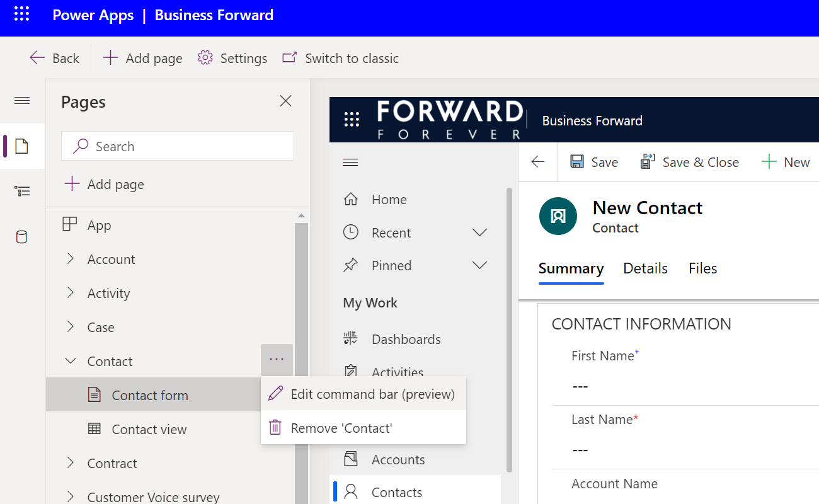This screenshot has width=819, height=504.
Task: Click Business Forward app name in preview
Action: pos(592,121)
